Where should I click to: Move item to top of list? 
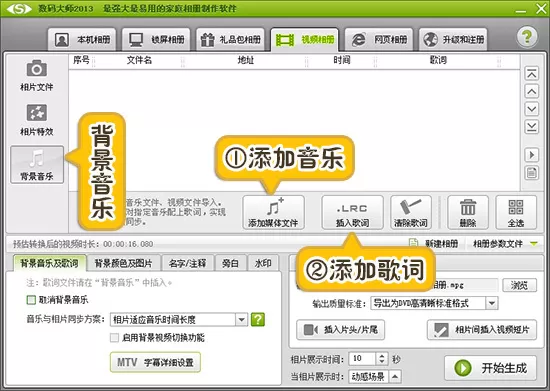point(532,74)
